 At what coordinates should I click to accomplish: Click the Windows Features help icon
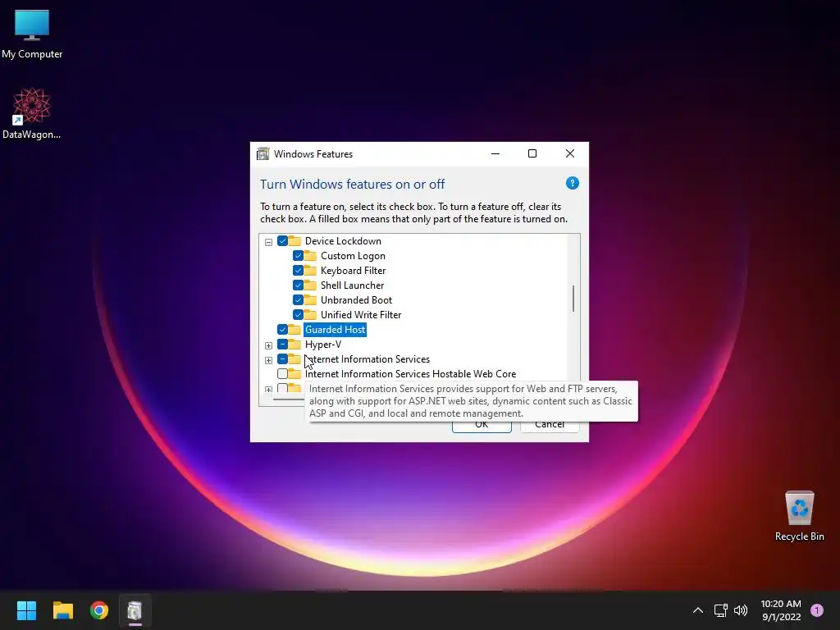point(572,183)
